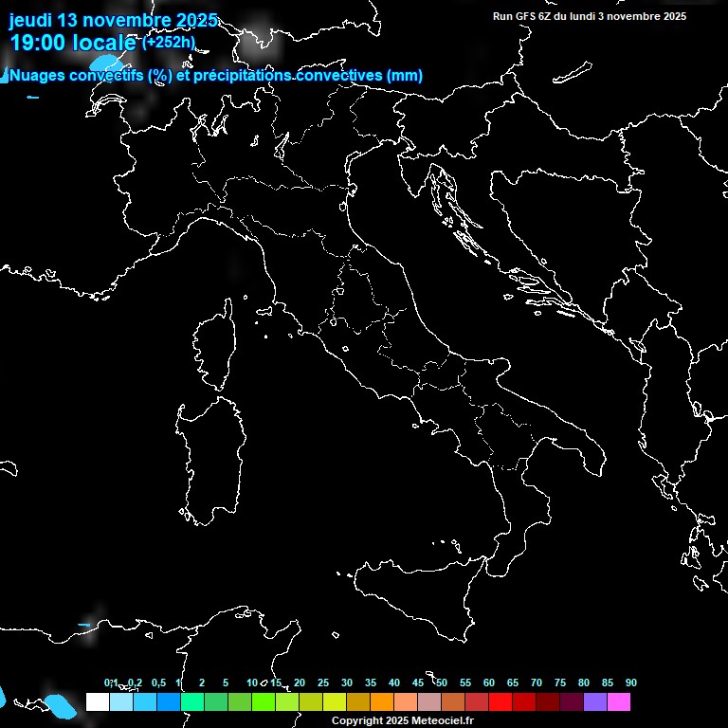Click the '(+252h)' forecast offset label
This screenshot has height=728, width=728.
(x=169, y=43)
